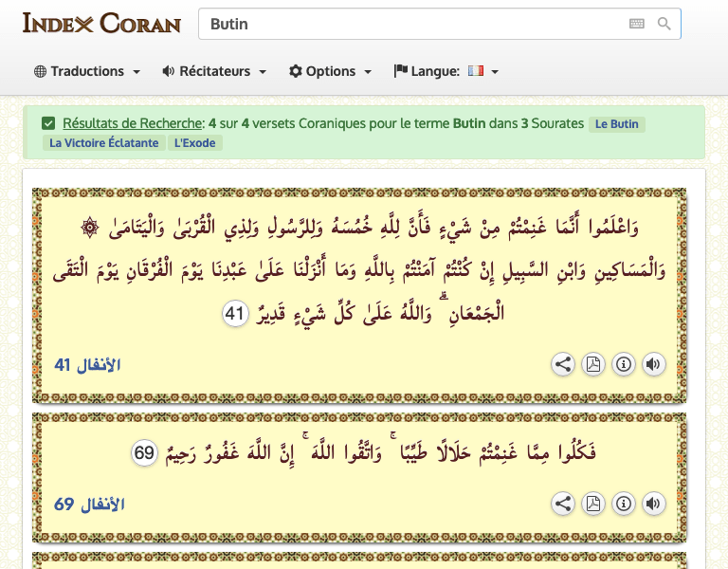The height and width of the screenshot is (569, 728).
Task: Filter results by Le Butin sourate
Action: coord(615,124)
